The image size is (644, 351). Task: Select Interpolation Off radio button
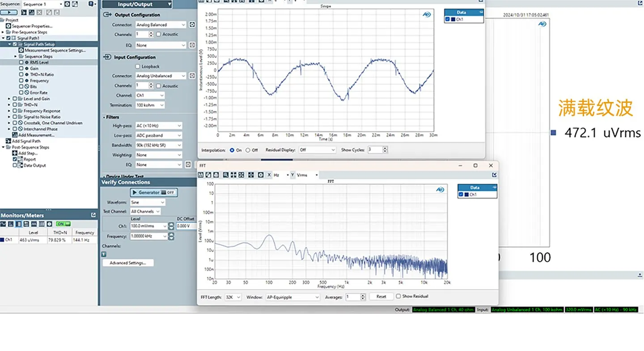point(248,150)
